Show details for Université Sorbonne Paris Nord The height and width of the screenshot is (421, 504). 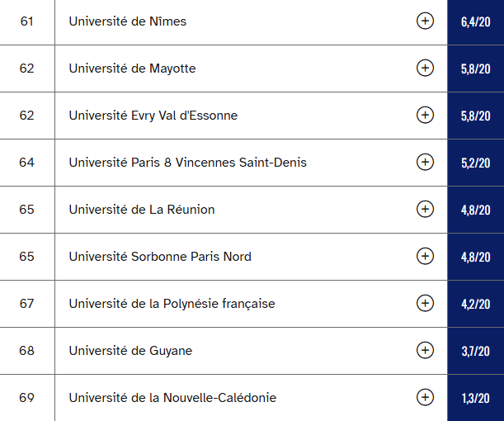click(425, 257)
